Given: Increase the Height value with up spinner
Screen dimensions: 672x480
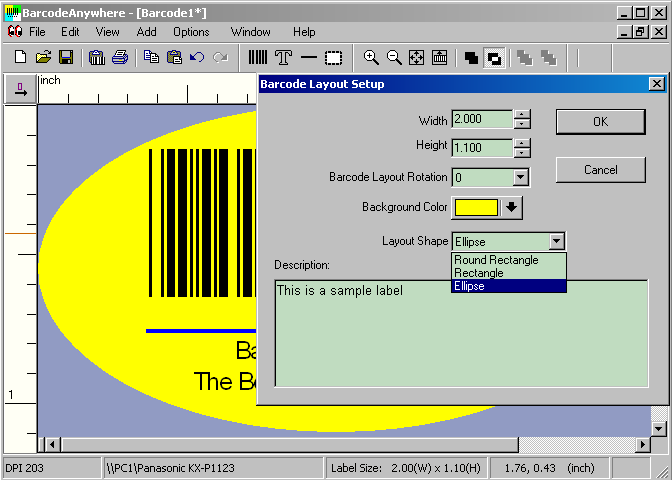Looking at the screenshot, I should (x=522, y=143).
